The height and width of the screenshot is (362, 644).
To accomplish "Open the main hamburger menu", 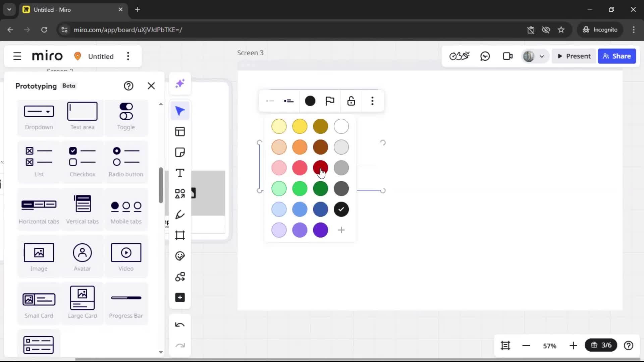I will point(17,56).
